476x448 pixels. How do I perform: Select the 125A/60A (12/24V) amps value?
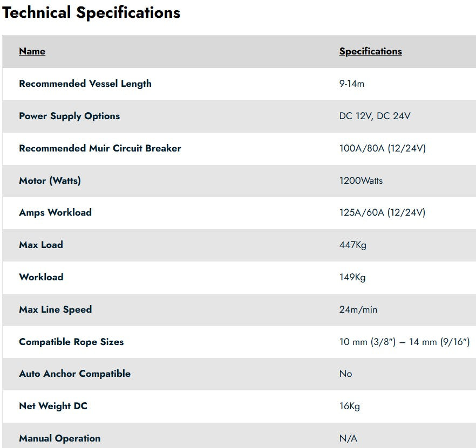[382, 212]
